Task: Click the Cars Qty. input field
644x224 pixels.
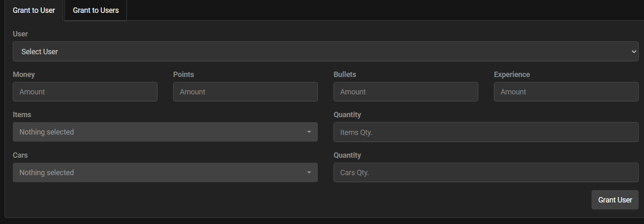Action: point(486,173)
